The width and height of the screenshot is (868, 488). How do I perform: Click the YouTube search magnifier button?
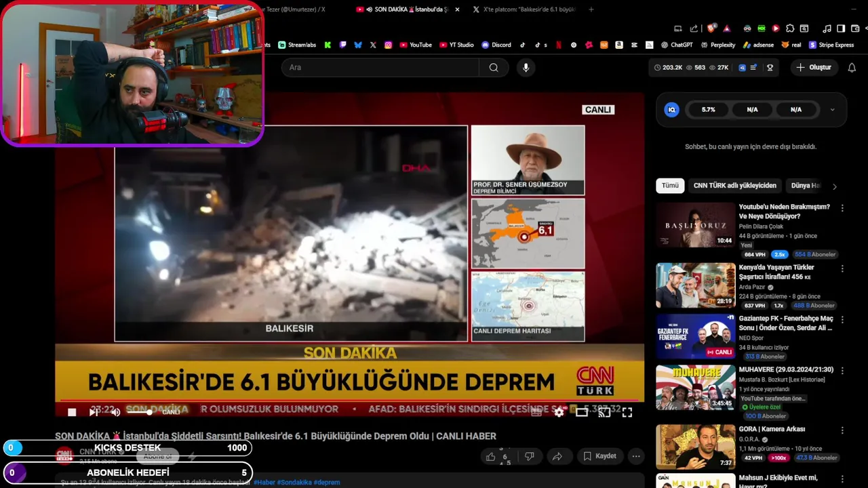(494, 67)
